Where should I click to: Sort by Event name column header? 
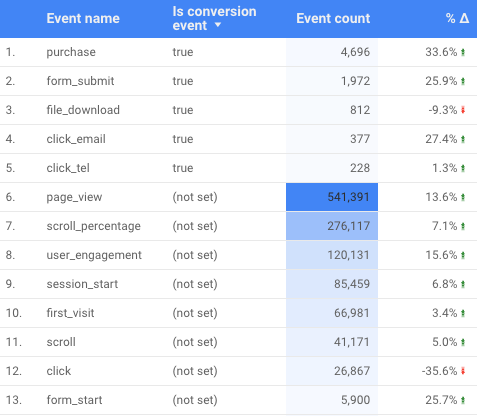83,18
